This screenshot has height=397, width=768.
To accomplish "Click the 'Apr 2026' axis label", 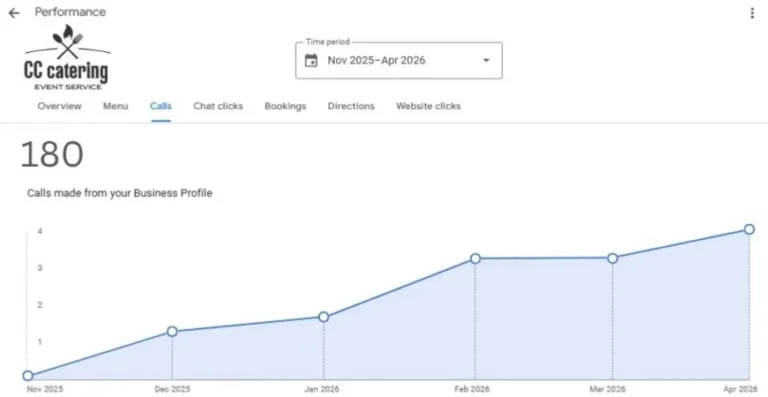I will click(740, 390).
